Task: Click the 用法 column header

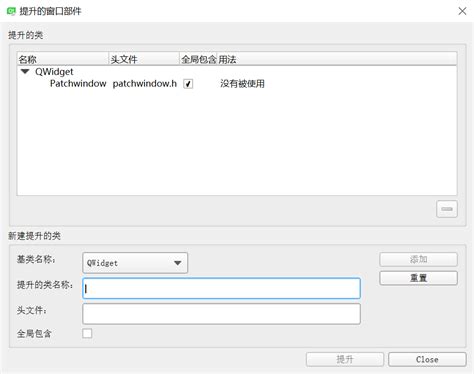Action: coord(337,59)
